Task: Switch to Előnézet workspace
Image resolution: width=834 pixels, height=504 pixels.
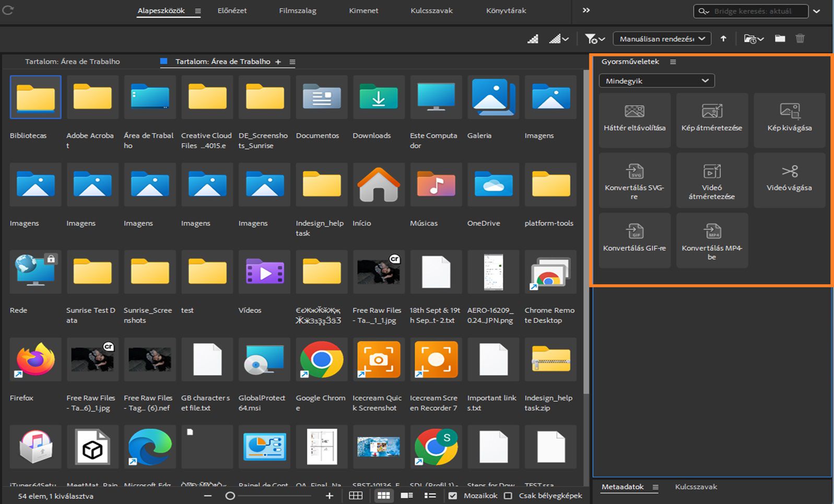Action: point(232,10)
